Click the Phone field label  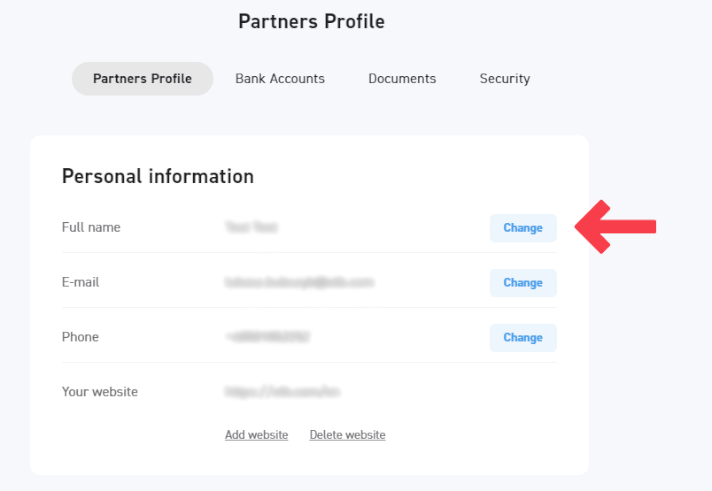pyautogui.click(x=80, y=338)
